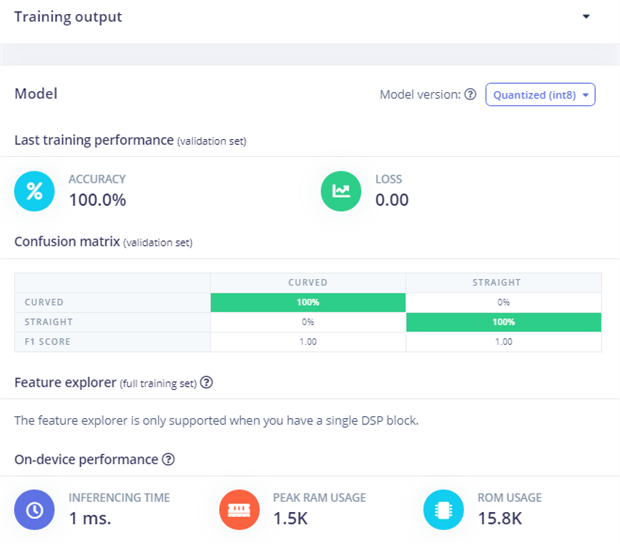This screenshot has height=544, width=620.
Task: Click the peak RAM usage icon
Action: pos(239,509)
